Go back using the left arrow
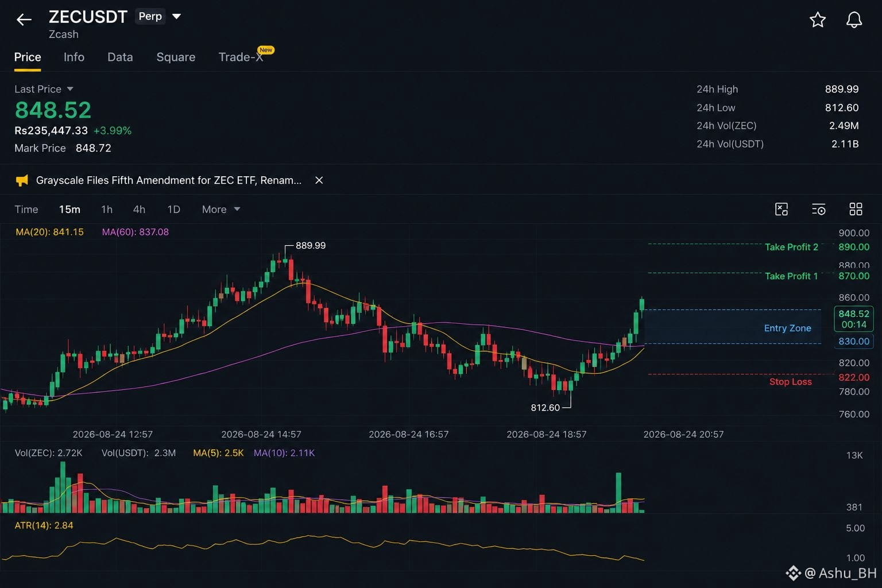This screenshot has width=882, height=588. pos(24,20)
